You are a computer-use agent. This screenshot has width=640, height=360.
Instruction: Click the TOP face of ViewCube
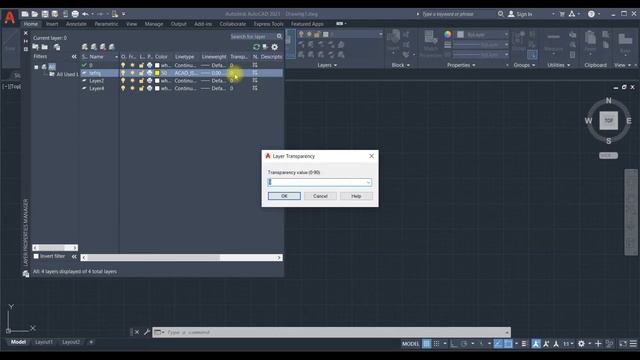(609, 120)
